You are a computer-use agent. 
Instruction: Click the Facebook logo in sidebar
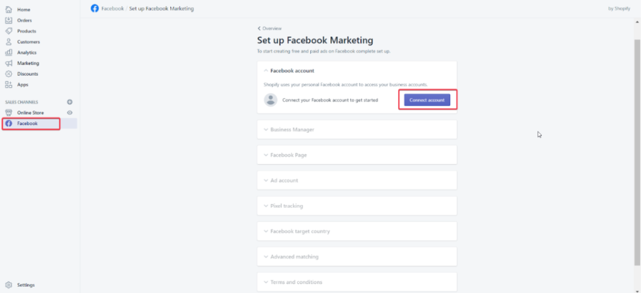9,123
